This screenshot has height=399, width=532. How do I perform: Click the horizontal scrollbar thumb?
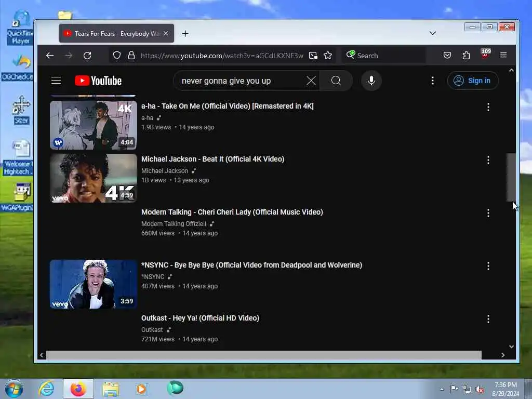[263, 355]
